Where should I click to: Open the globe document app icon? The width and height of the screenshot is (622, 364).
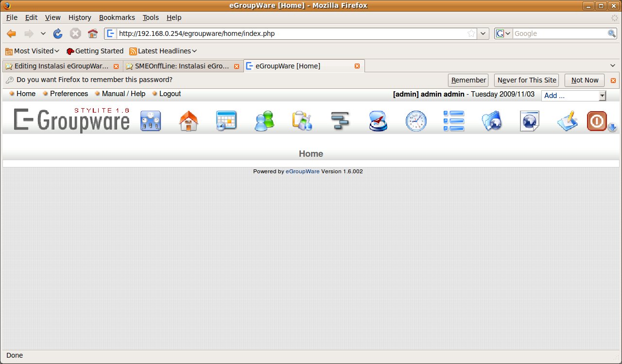tap(530, 121)
